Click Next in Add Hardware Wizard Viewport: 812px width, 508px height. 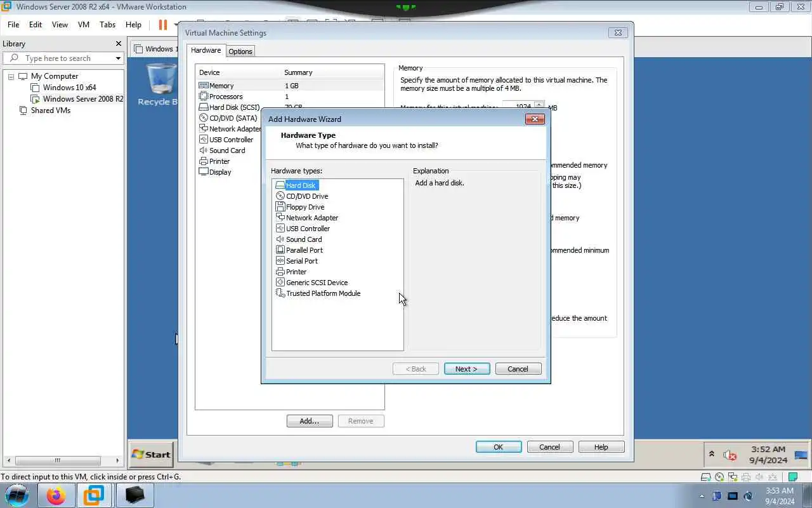tap(467, 369)
